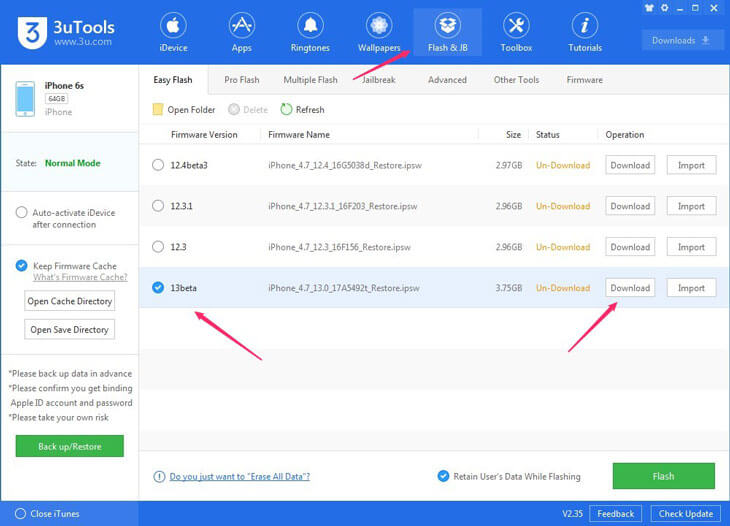The image size is (730, 526).
Task: Open the Apps section
Action: [241, 32]
